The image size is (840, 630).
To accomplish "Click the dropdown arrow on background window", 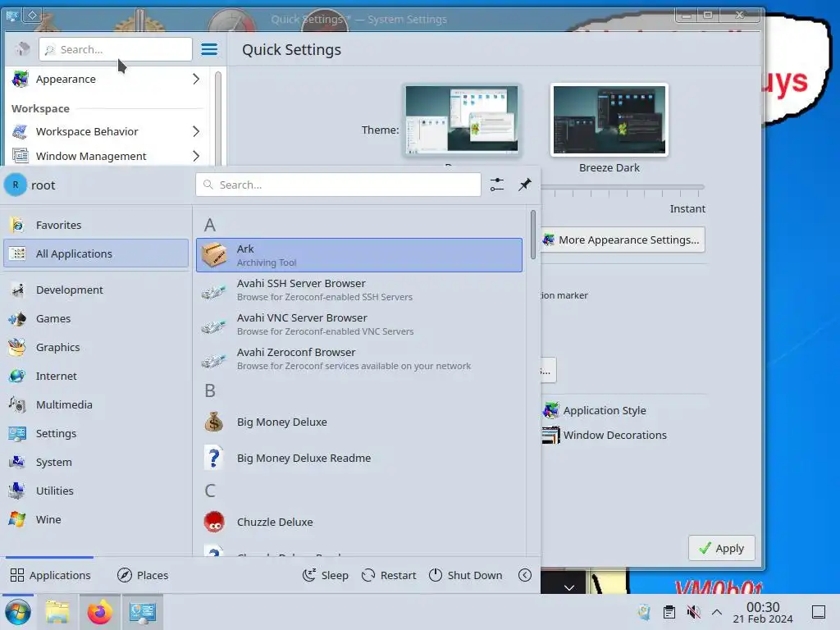I will click(x=569, y=587).
